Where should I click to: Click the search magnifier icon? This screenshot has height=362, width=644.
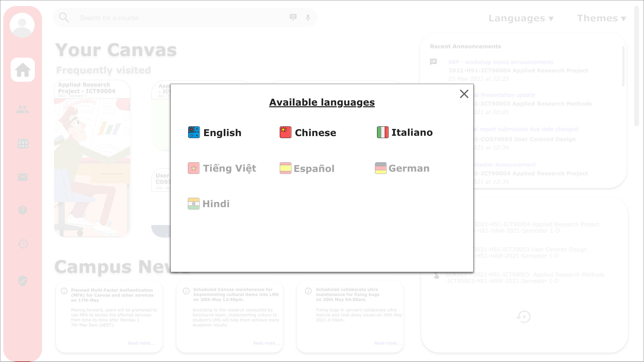click(64, 17)
